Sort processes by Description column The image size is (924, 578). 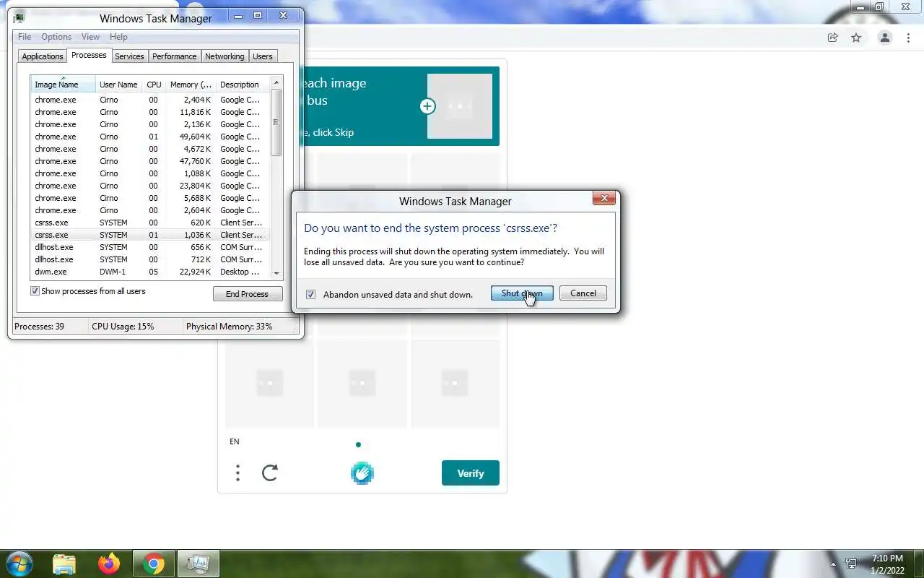(x=243, y=85)
